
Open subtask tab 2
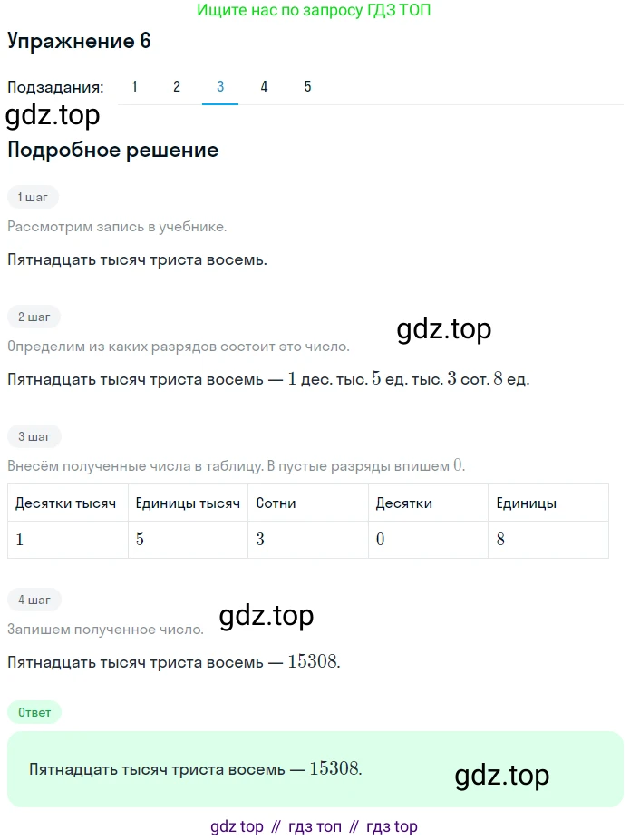click(177, 87)
